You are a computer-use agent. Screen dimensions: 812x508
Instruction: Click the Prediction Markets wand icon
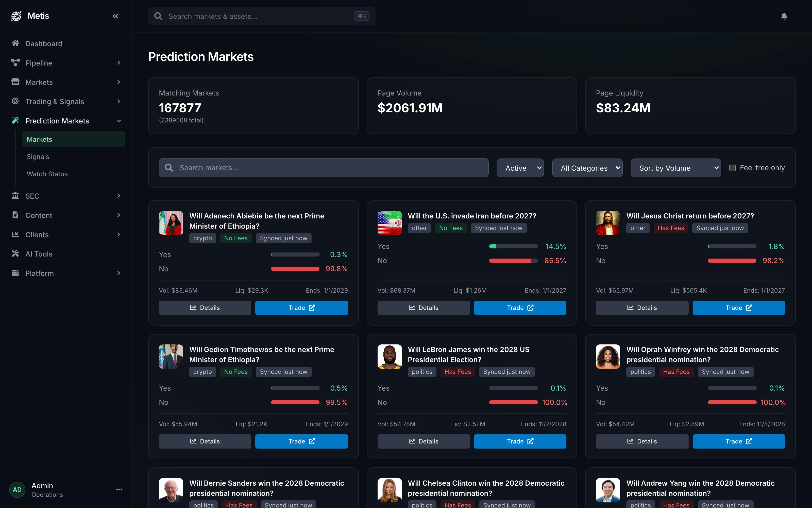tap(15, 120)
